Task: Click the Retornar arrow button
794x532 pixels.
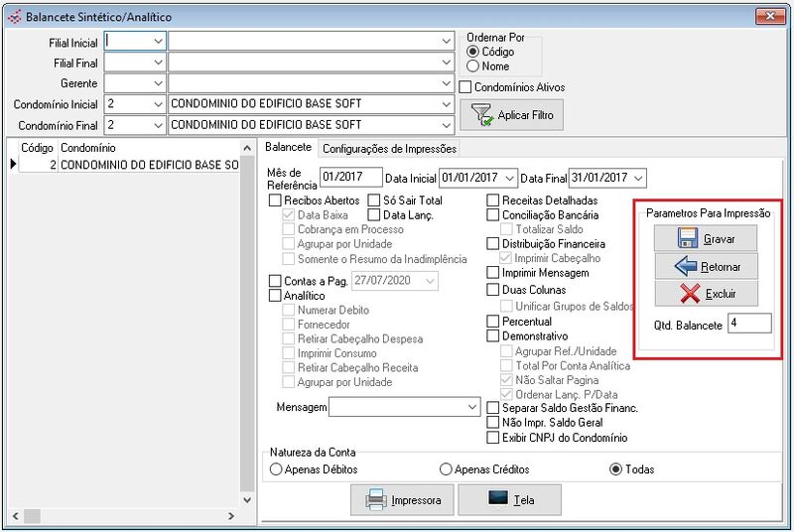Action: pyautogui.click(x=705, y=266)
